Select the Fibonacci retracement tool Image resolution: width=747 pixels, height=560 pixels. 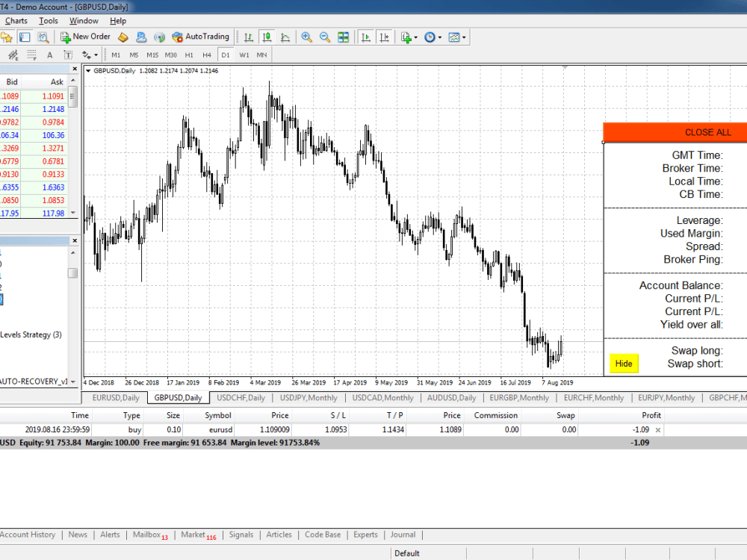click(31, 55)
